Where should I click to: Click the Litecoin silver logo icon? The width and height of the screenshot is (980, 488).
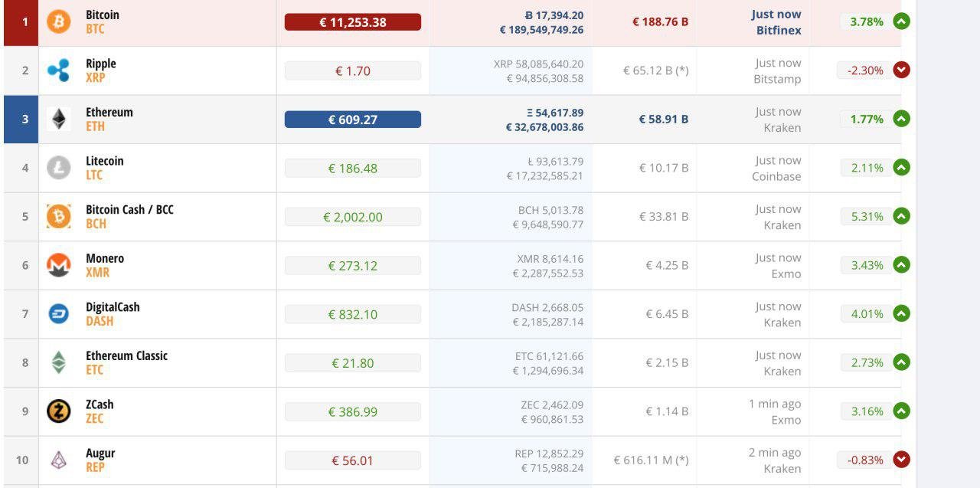pyautogui.click(x=58, y=168)
